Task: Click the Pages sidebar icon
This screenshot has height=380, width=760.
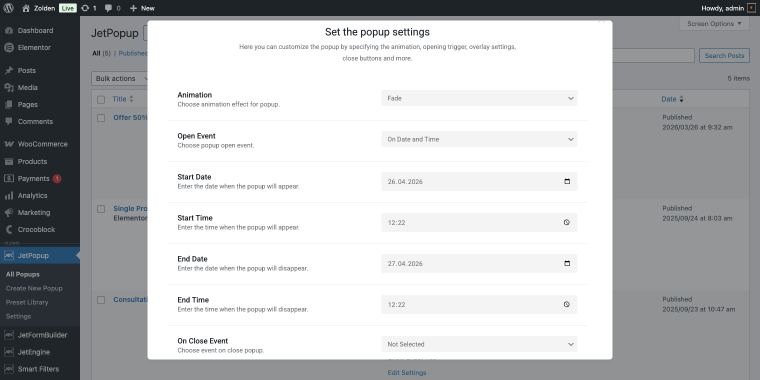Action: (9, 104)
